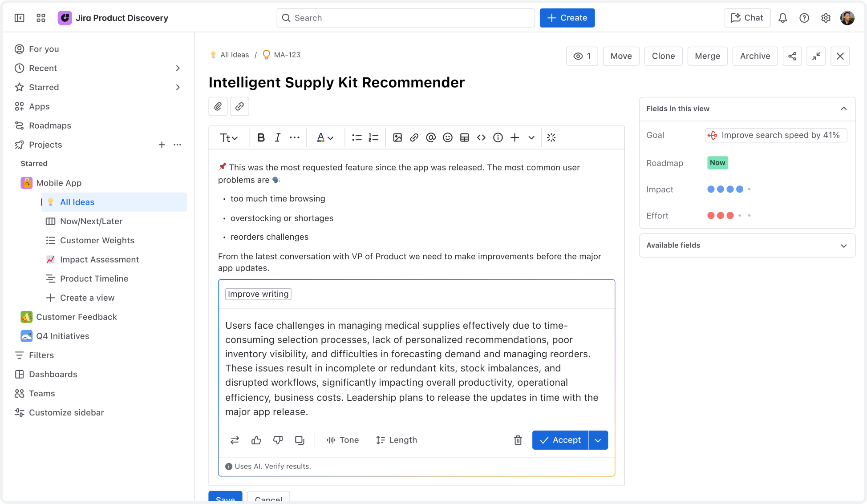Click the Archive button
The width and height of the screenshot is (867, 504).
(x=755, y=56)
